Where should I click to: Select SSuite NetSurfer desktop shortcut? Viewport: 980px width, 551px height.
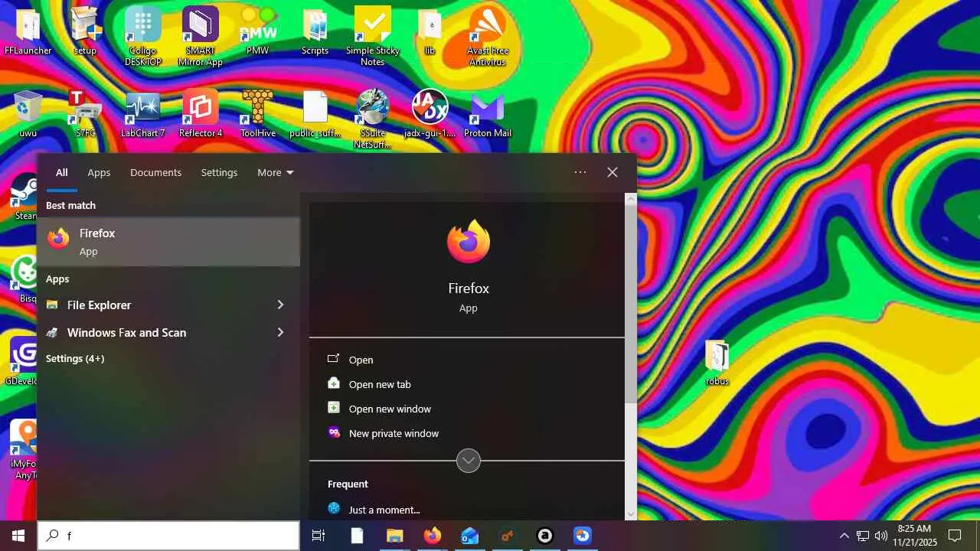coord(373,119)
